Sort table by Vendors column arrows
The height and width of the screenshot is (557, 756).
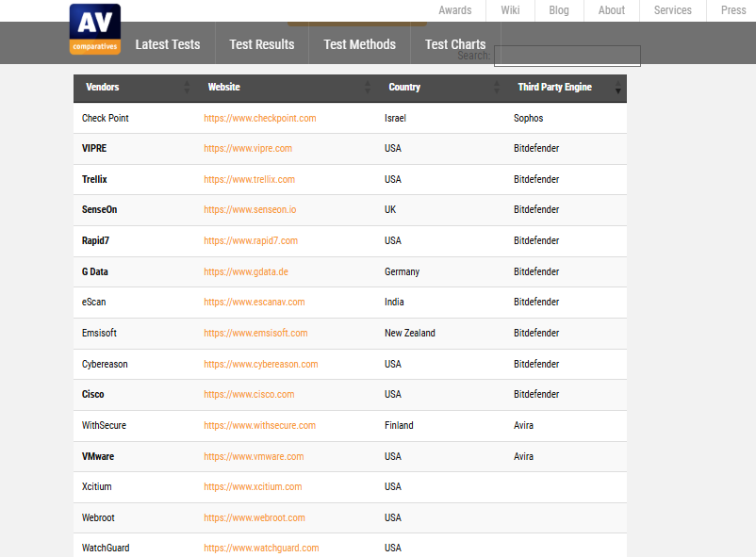pyautogui.click(x=187, y=88)
